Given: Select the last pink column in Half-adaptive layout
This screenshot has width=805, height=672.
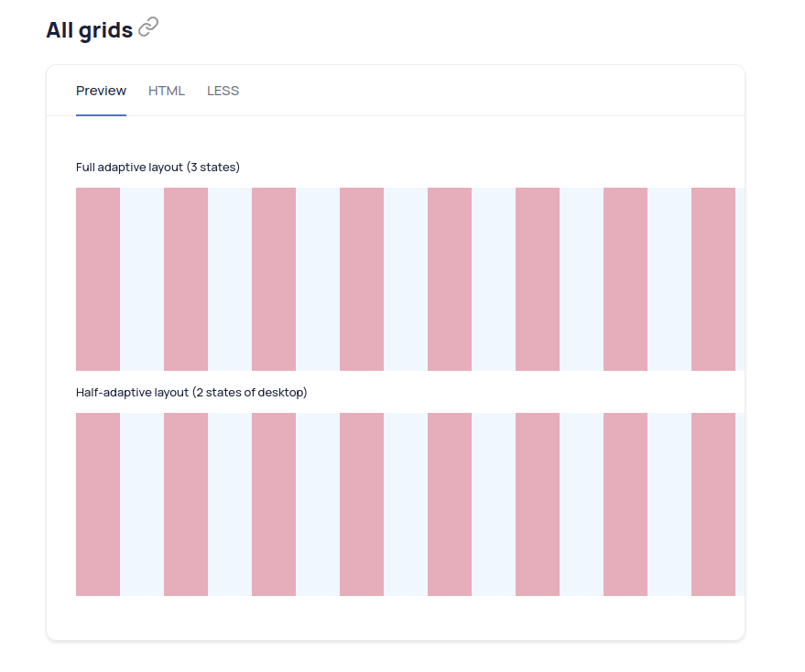Looking at the screenshot, I should [713, 504].
